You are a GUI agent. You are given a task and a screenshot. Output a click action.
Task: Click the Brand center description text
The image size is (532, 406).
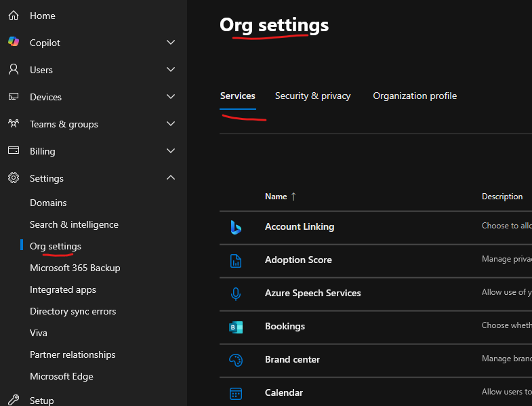click(507, 359)
